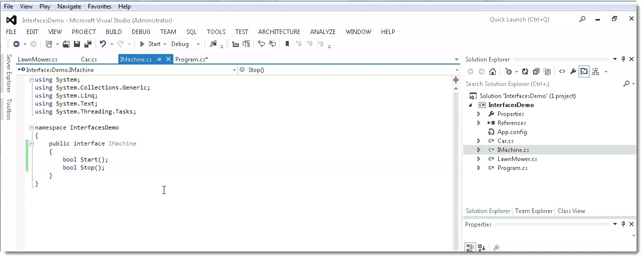The width and height of the screenshot is (644, 259).
Task: Click the Navigate Backward arrow icon
Action: tap(16, 44)
